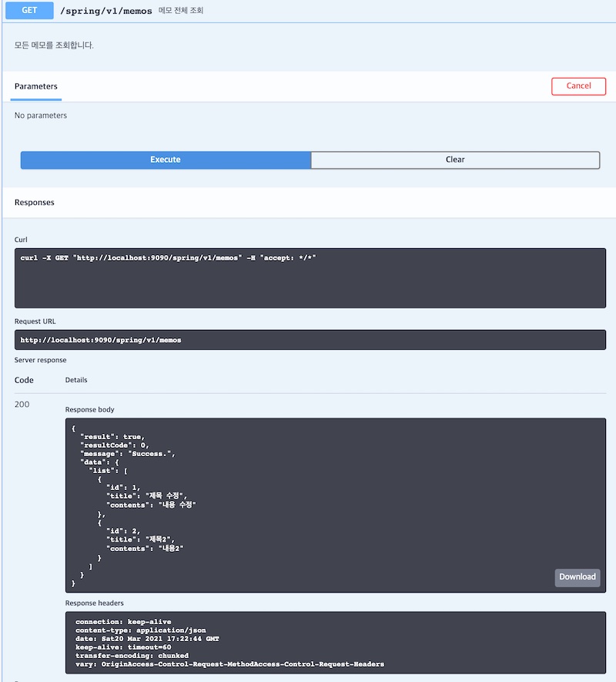Click the keep-alive: timeout=60 header
The height and width of the screenshot is (682, 616).
click(x=123, y=647)
